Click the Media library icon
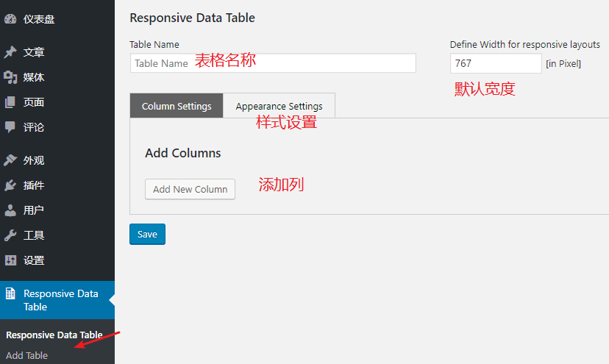The width and height of the screenshot is (609, 364). click(x=10, y=77)
